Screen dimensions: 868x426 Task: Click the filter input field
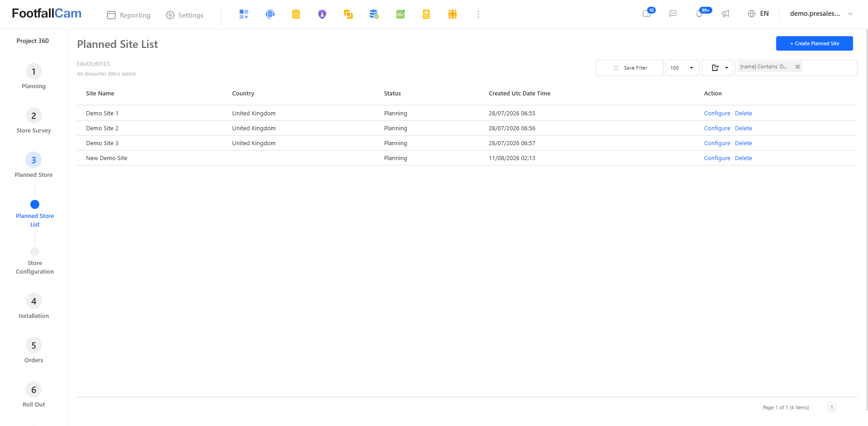pyautogui.click(x=830, y=68)
